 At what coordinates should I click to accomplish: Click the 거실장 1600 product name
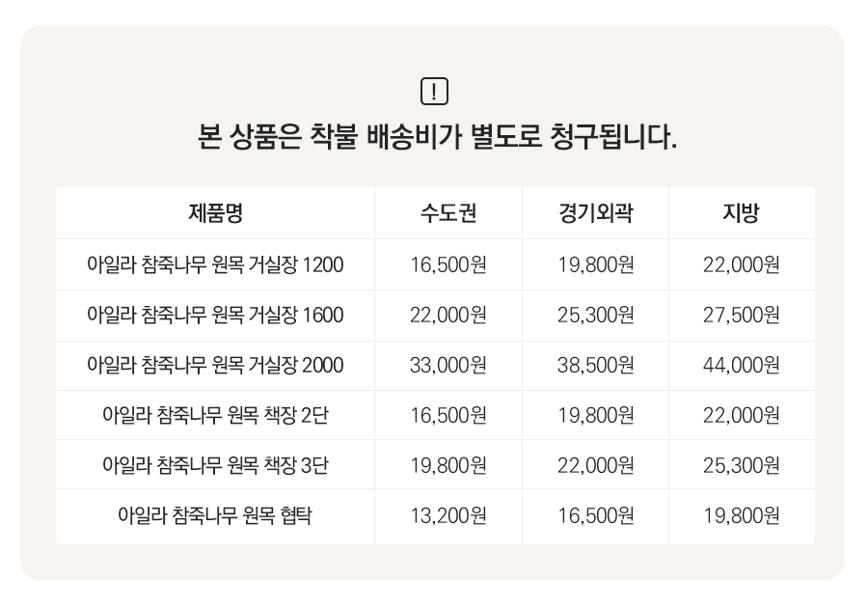pyautogui.click(x=215, y=316)
